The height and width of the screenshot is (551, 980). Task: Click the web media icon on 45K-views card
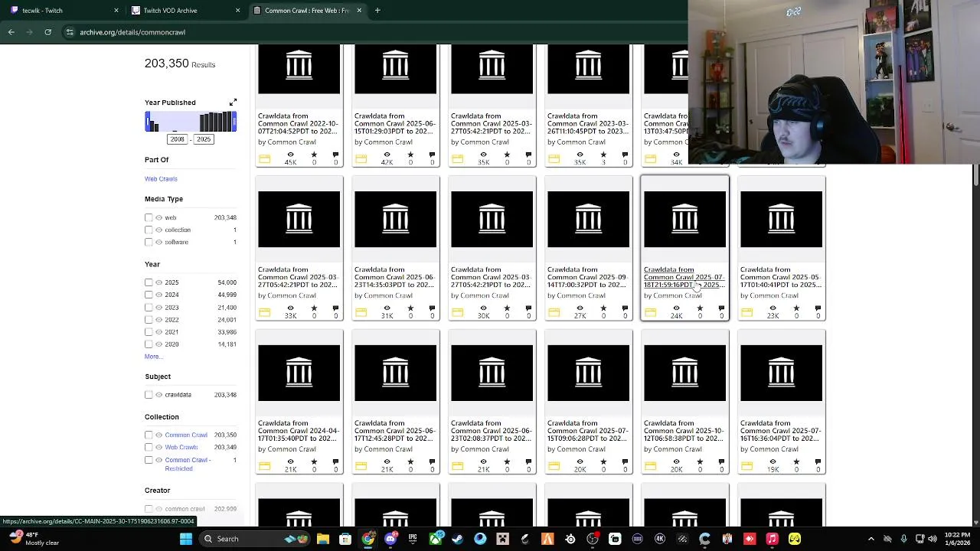click(x=264, y=158)
